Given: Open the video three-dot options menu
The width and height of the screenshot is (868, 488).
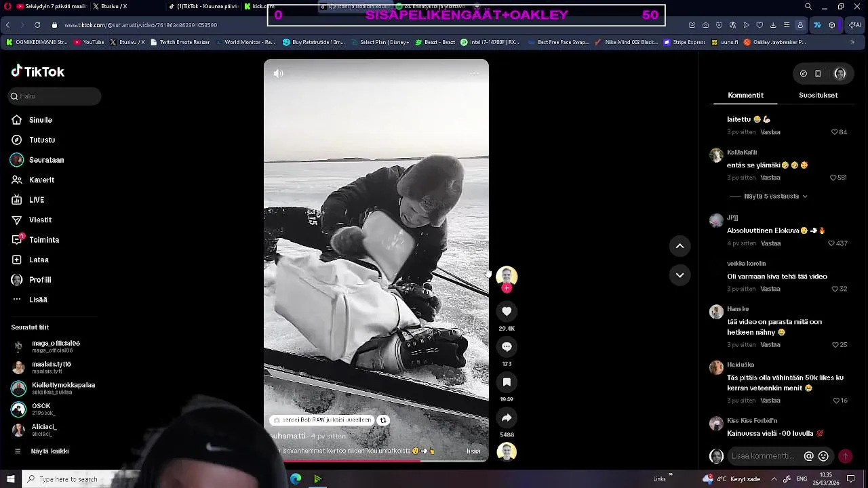Looking at the screenshot, I should click(474, 73).
